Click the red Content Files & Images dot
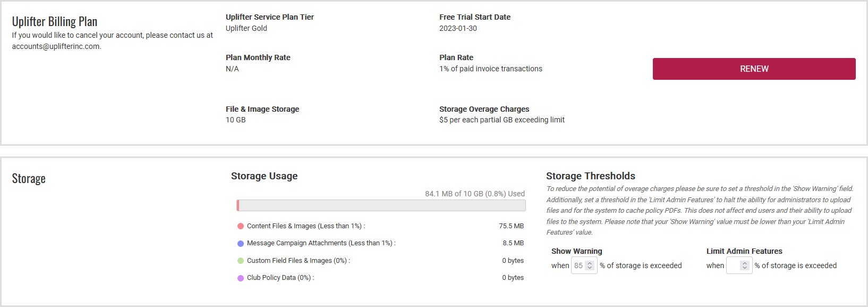The width and height of the screenshot is (868, 307). coord(241,226)
